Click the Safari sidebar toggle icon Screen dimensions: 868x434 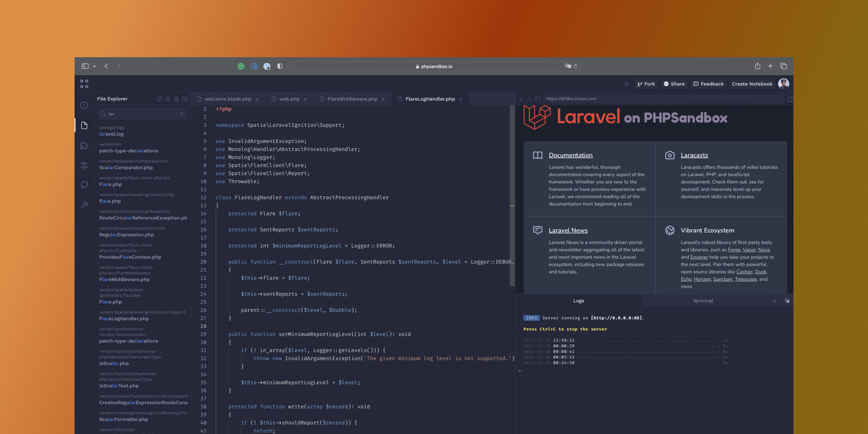click(85, 66)
